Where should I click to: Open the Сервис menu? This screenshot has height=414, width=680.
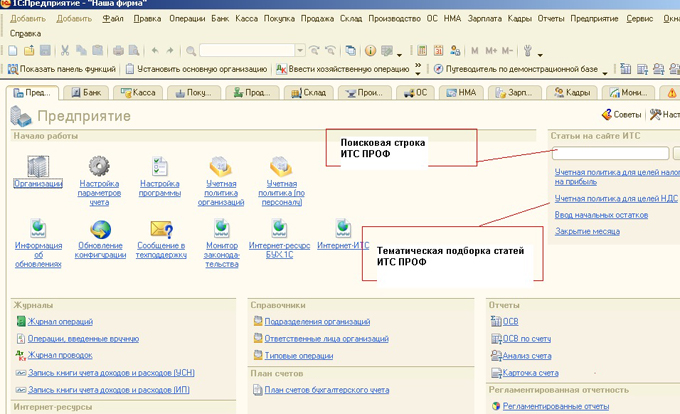coord(640,19)
